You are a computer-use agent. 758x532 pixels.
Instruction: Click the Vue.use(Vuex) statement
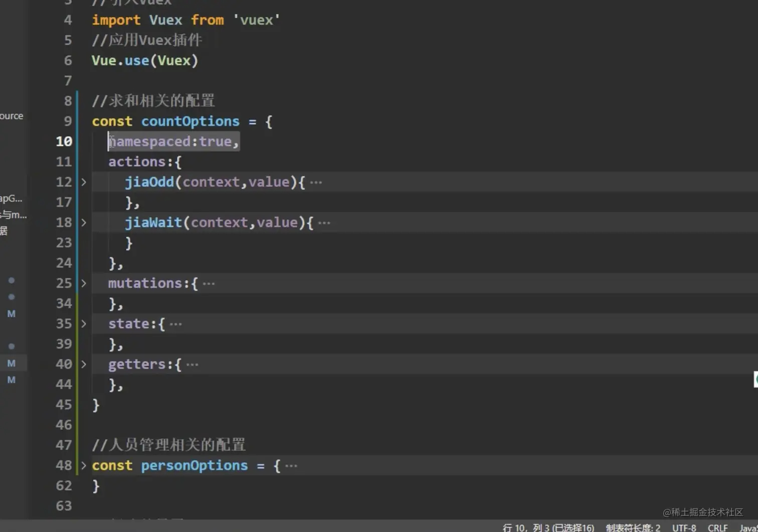[x=145, y=61]
